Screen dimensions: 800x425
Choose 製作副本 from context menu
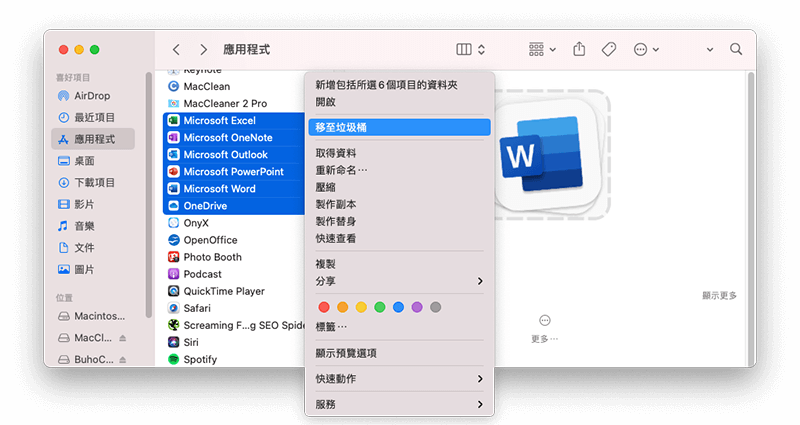tap(399, 204)
